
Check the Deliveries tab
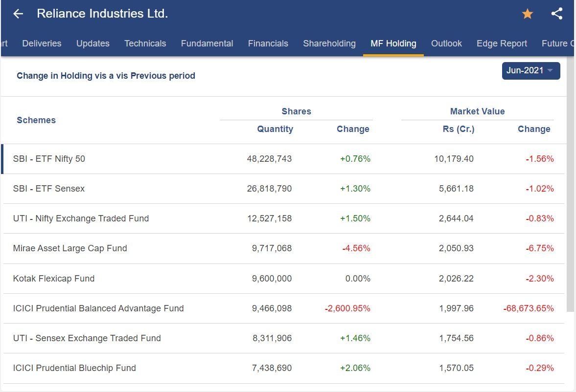click(42, 44)
